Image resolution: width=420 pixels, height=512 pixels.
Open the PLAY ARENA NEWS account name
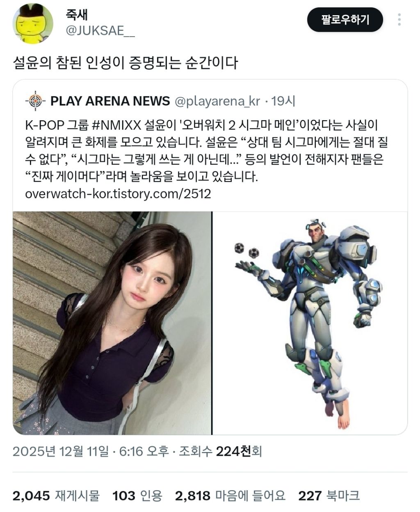click(110, 101)
